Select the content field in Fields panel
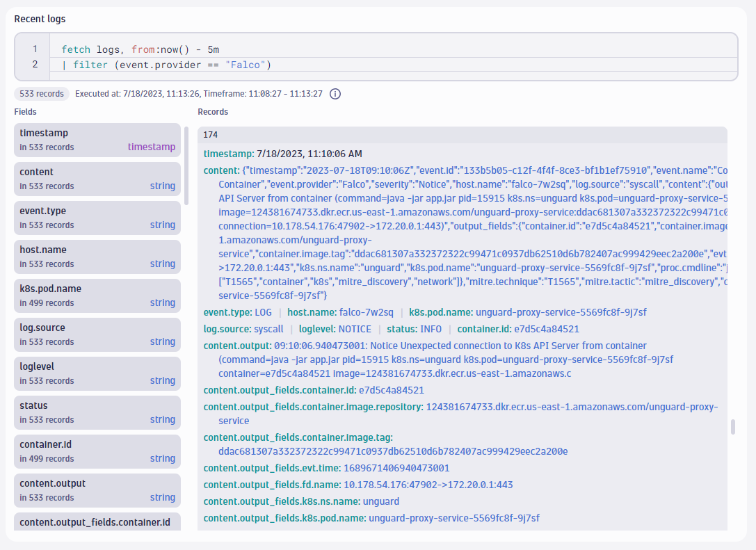The height and width of the screenshot is (550, 756). tap(97, 179)
